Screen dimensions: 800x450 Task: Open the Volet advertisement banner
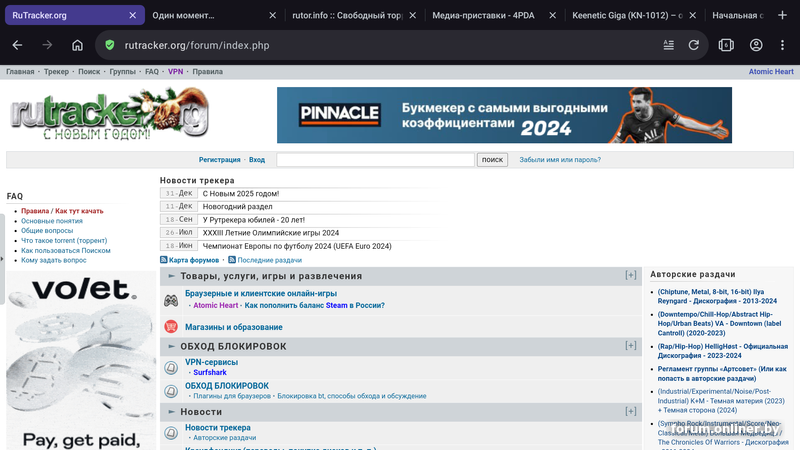(x=81, y=360)
